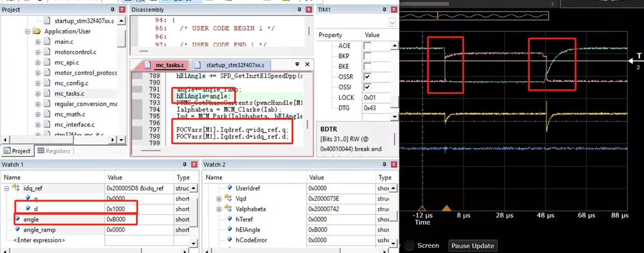This screenshot has height=253, width=644.
Task: Select regular_conversion_ma file in project tree
Action: tap(86, 104)
